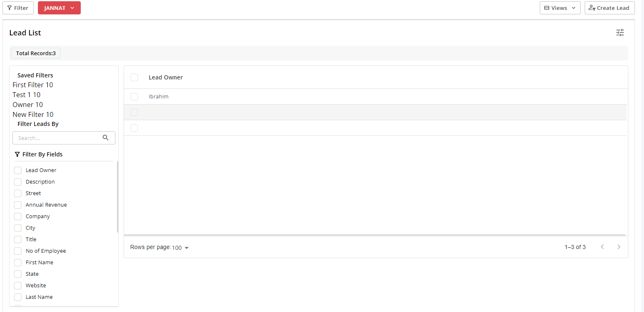Click the Filter button at top left
The image size is (644, 312).
click(x=18, y=8)
